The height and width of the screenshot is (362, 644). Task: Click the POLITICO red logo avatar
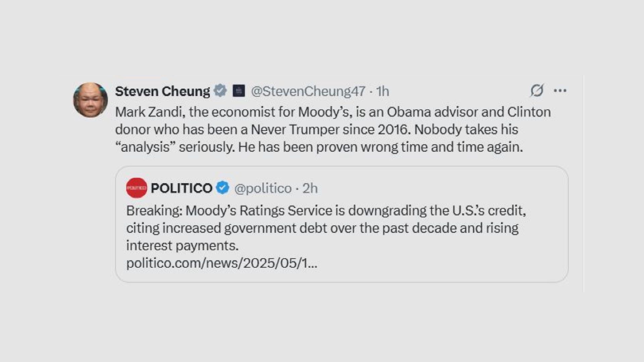point(137,188)
